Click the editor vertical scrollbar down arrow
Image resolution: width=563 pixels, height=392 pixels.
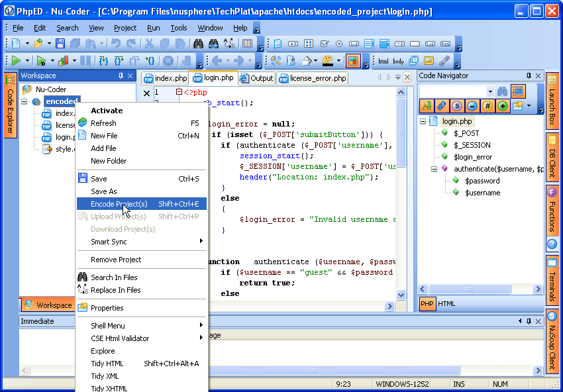point(401,295)
